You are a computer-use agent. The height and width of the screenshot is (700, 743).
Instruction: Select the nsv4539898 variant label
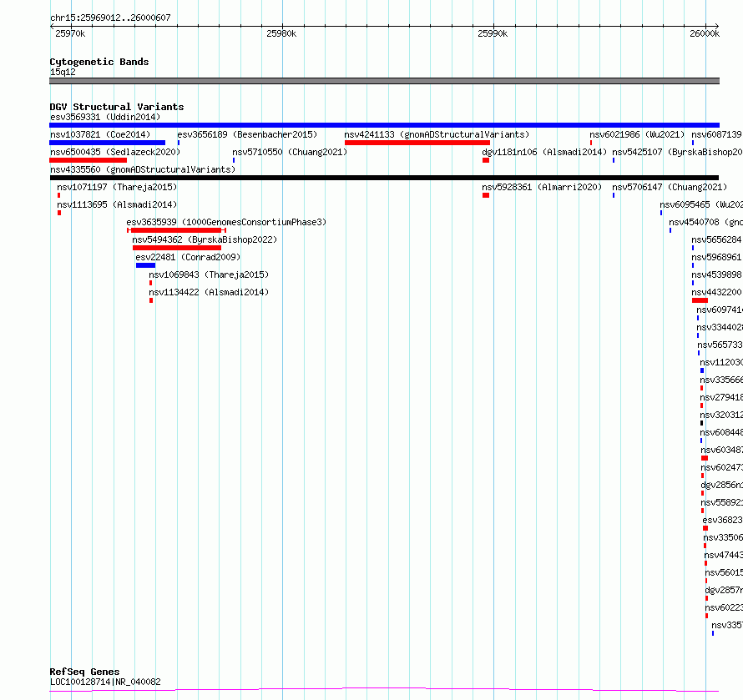(716, 274)
